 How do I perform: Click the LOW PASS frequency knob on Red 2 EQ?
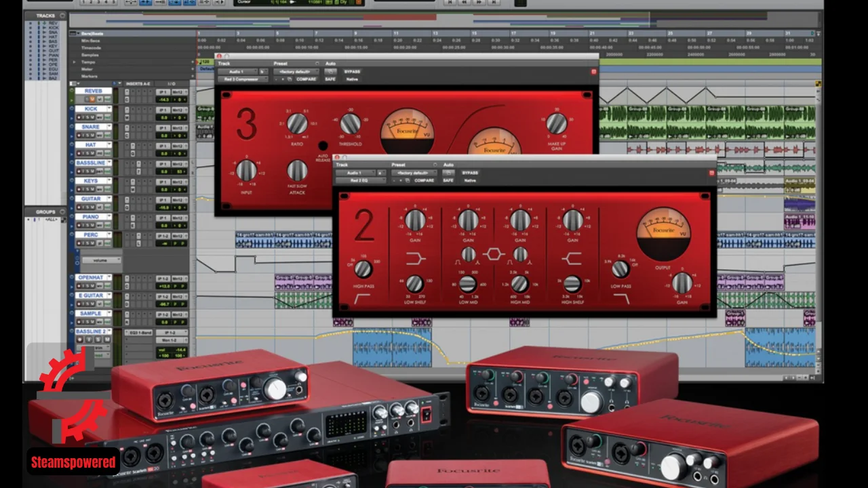tap(620, 269)
